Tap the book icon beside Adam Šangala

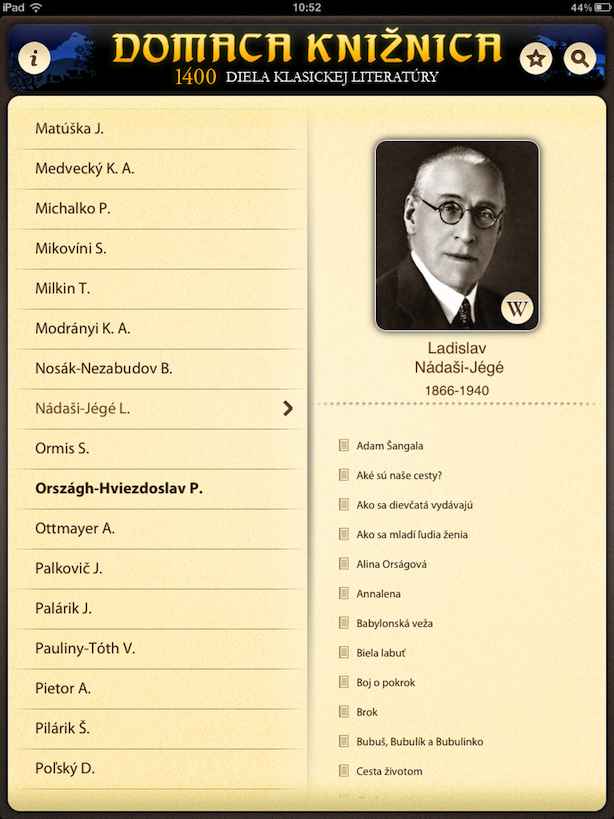344,445
